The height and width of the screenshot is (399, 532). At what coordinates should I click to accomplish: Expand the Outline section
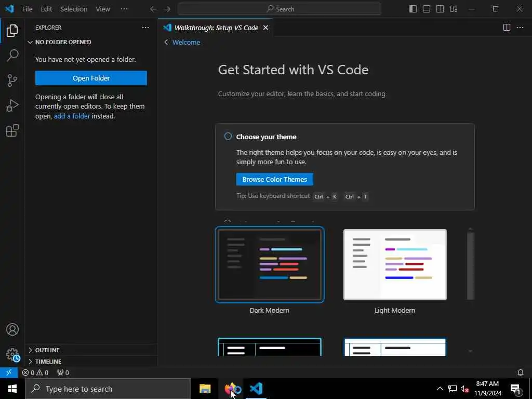pyautogui.click(x=91, y=350)
